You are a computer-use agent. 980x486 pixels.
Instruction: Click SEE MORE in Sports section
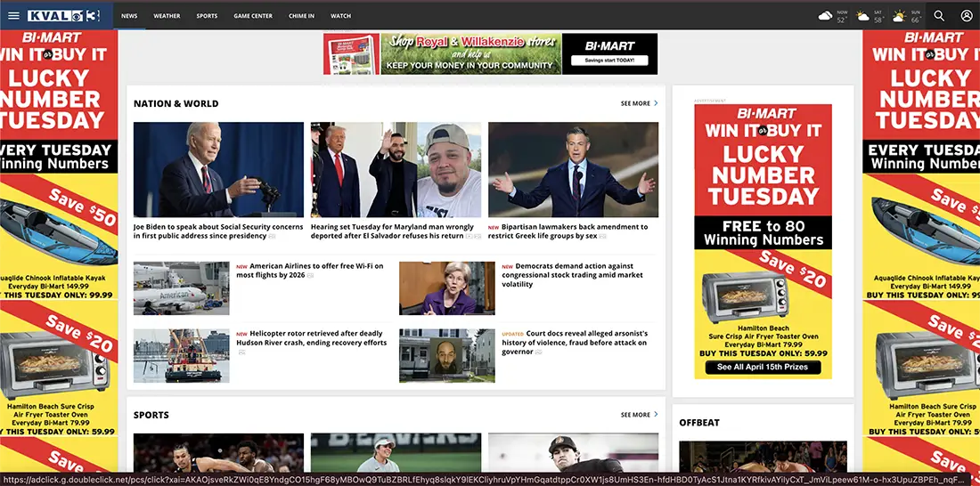point(635,415)
